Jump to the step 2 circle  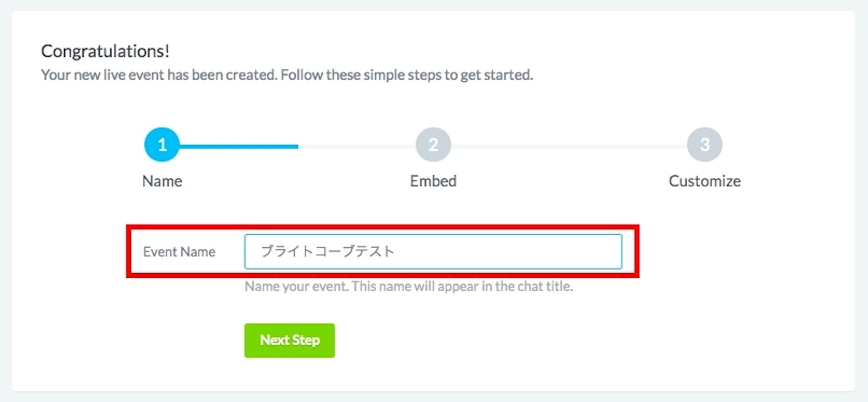click(433, 145)
